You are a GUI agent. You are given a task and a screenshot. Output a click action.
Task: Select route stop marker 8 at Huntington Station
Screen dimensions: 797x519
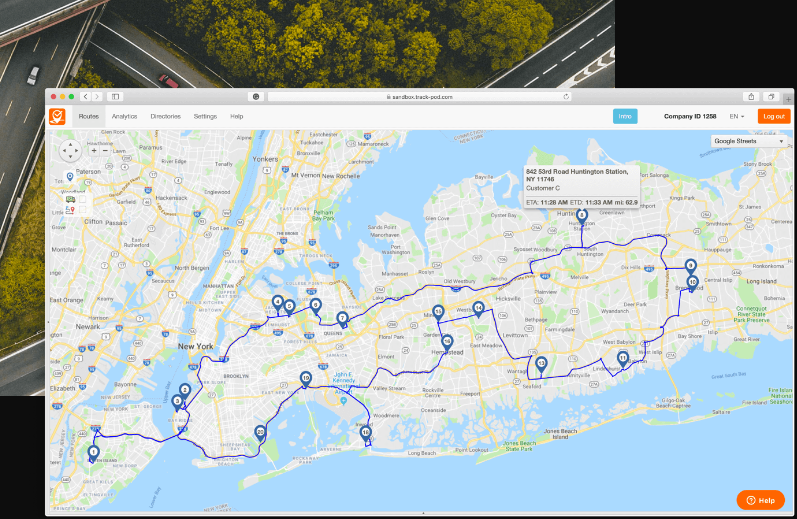(x=582, y=216)
